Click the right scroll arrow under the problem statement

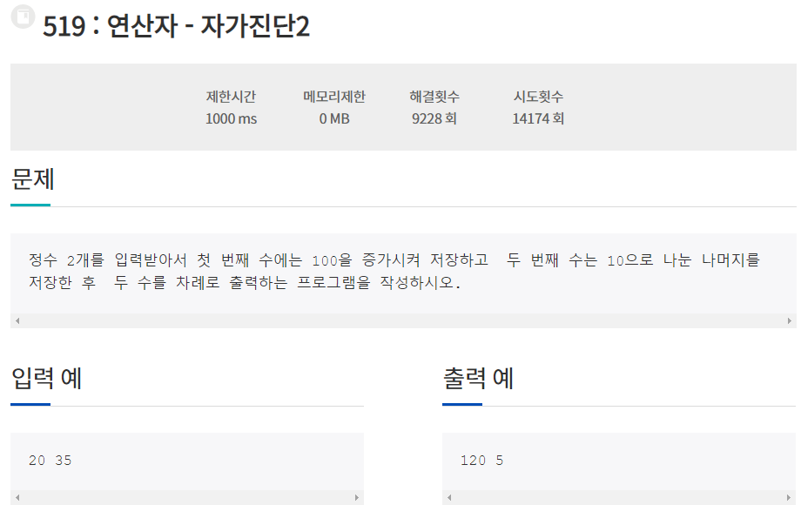(790, 321)
